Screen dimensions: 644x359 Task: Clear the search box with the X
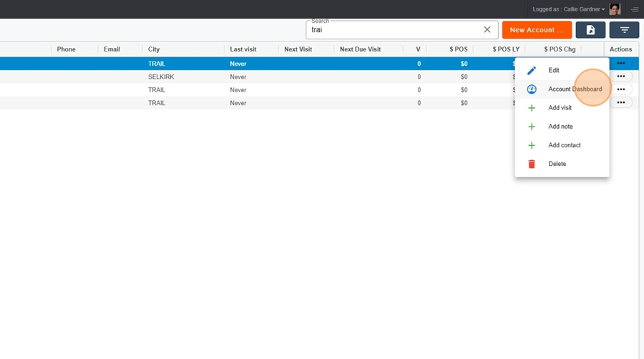pos(487,29)
